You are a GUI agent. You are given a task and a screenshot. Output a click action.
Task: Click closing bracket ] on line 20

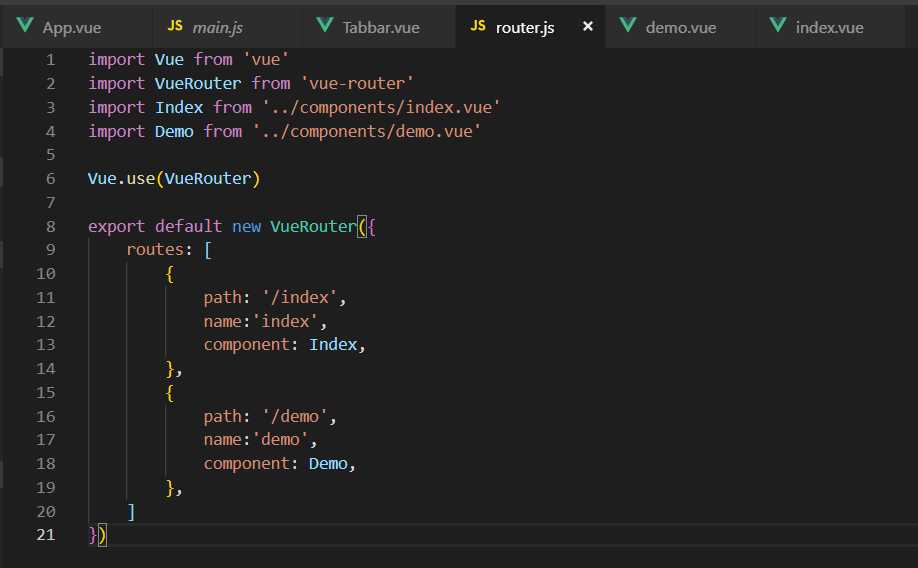pos(131,512)
